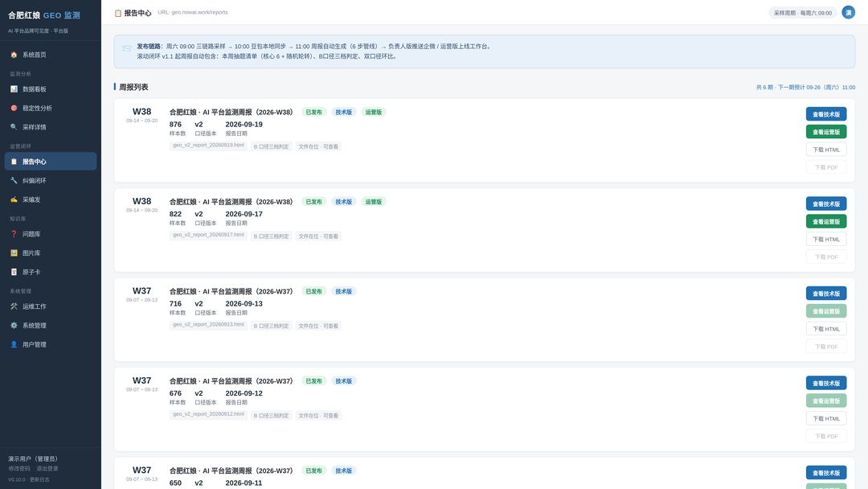Click sample count 676 in the 09-12 report

coord(175,394)
